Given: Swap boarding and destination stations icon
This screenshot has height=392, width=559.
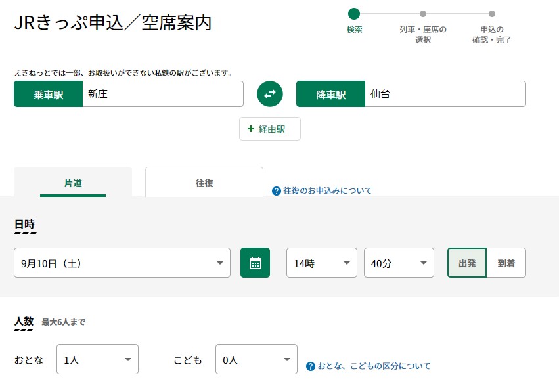Looking at the screenshot, I should click(270, 94).
